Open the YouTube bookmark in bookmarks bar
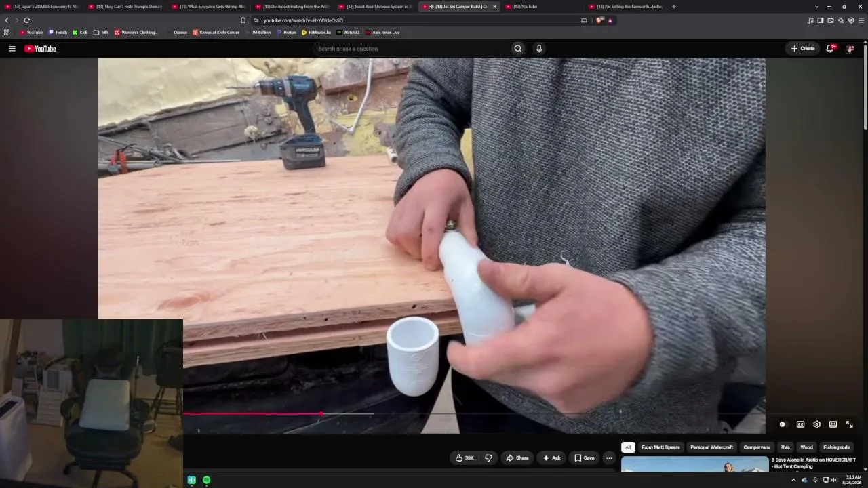Screen dimensions: 868x488 (x=31, y=32)
